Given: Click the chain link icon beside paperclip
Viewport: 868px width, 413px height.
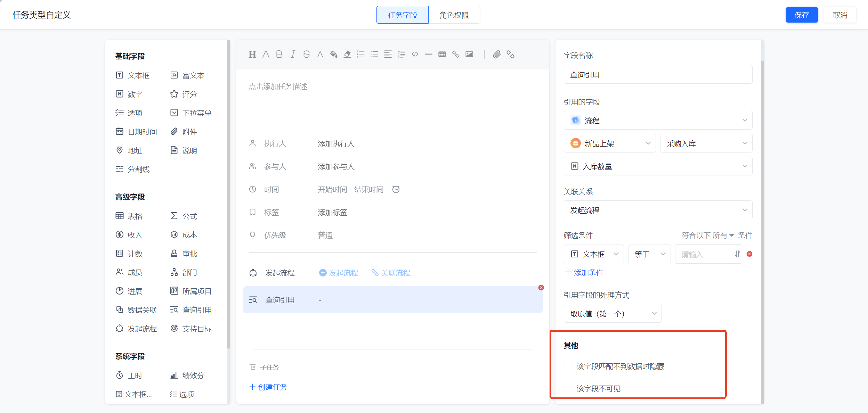Looking at the screenshot, I should [510, 54].
